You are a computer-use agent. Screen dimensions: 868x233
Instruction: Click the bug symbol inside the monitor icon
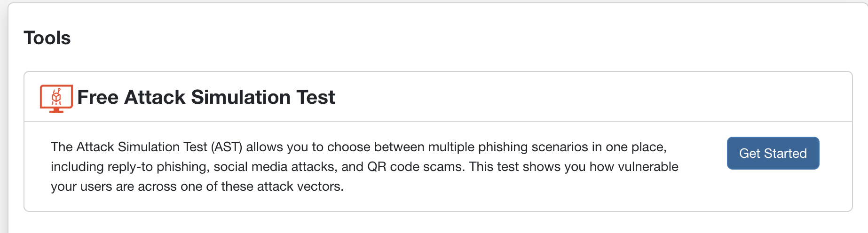click(x=56, y=97)
